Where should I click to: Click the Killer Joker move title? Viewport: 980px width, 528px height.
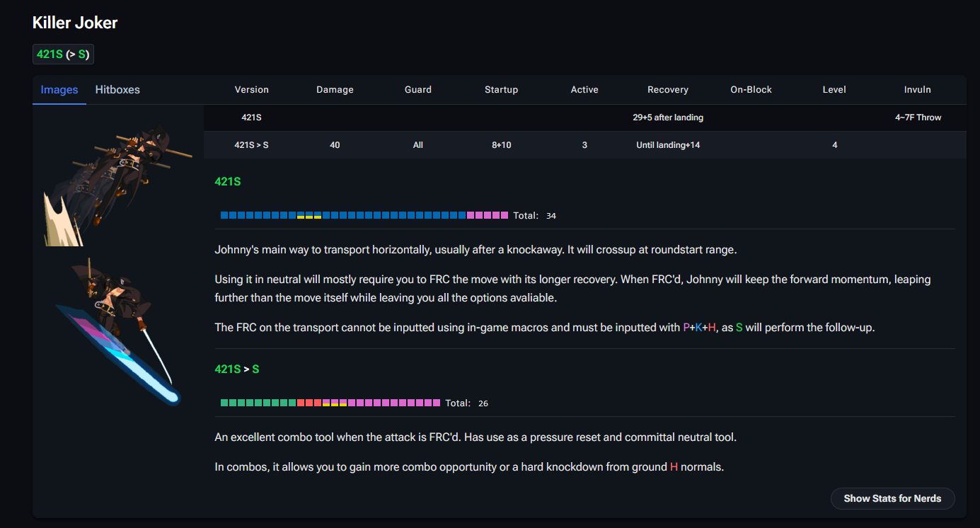coord(75,23)
